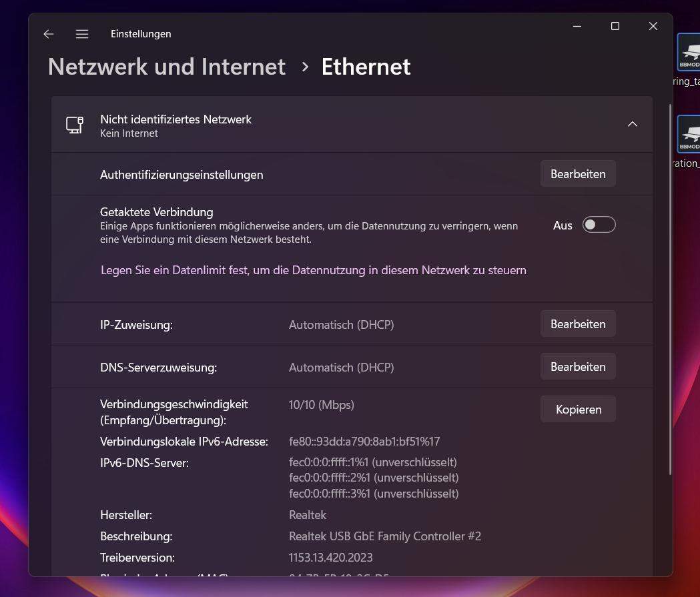The height and width of the screenshot is (597, 700).
Task: Click the Realtek USB GbE Family Controller description
Action: pos(385,536)
